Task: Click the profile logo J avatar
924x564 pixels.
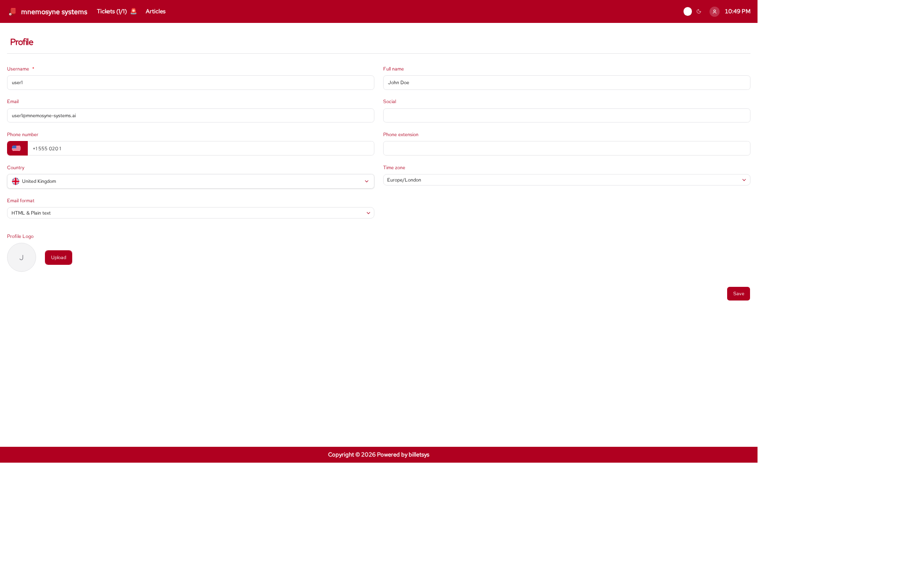Action: pyautogui.click(x=22, y=257)
